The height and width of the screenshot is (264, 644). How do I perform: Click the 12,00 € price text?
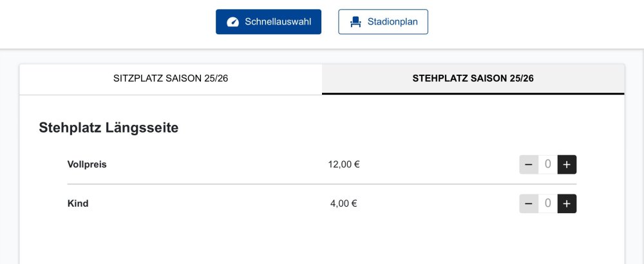coord(344,164)
